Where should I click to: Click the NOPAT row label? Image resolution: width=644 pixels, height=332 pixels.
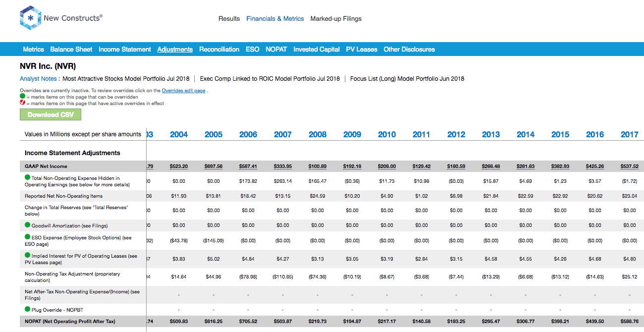click(x=70, y=322)
